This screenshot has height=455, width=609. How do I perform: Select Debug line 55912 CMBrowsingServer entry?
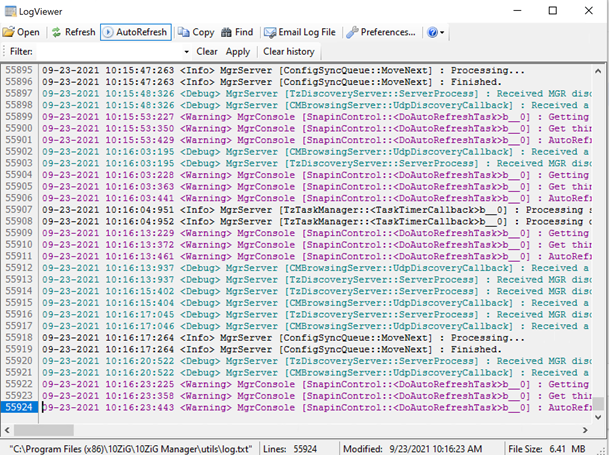point(317,268)
